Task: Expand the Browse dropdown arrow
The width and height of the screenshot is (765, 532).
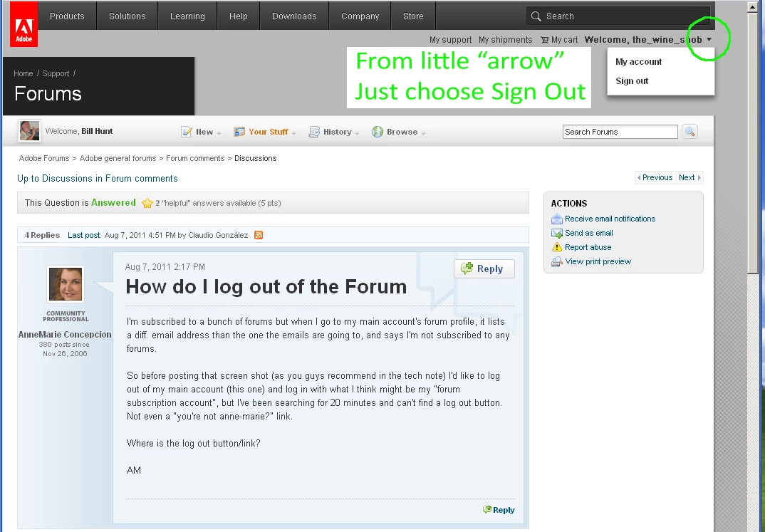Action: [x=423, y=133]
